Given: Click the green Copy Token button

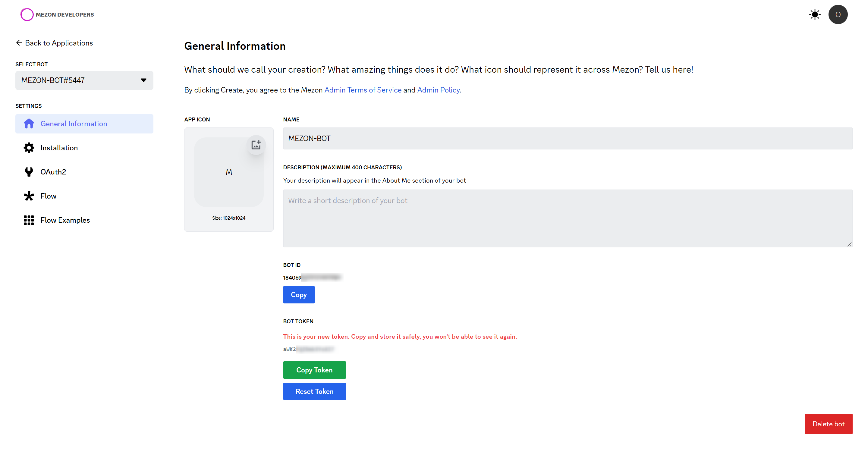Looking at the screenshot, I should tap(314, 370).
